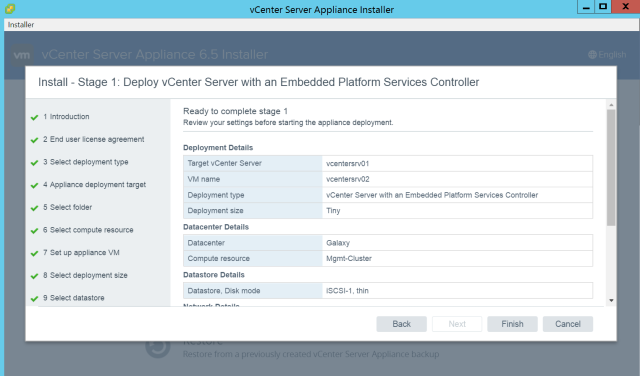Minimize the installer window
The width and height of the screenshot is (640, 376).
(x=586, y=7)
